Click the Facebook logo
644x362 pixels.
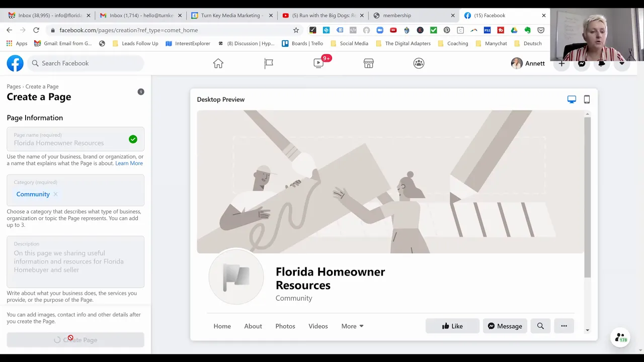pos(15,63)
